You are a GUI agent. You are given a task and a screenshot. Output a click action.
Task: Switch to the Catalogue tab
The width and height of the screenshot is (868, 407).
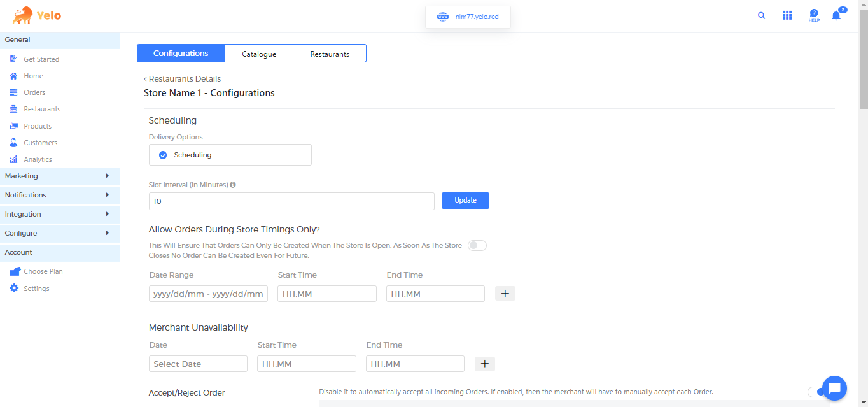259,54
